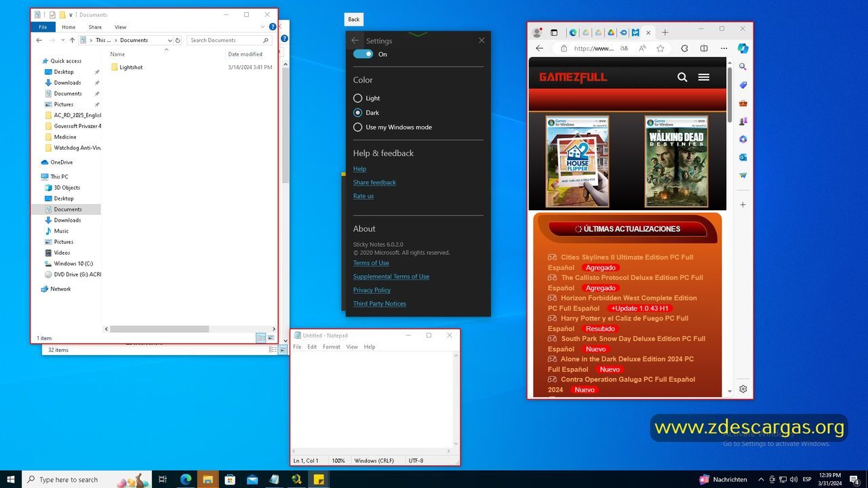
Task: Select Light color option
Action: click(357, 98)
